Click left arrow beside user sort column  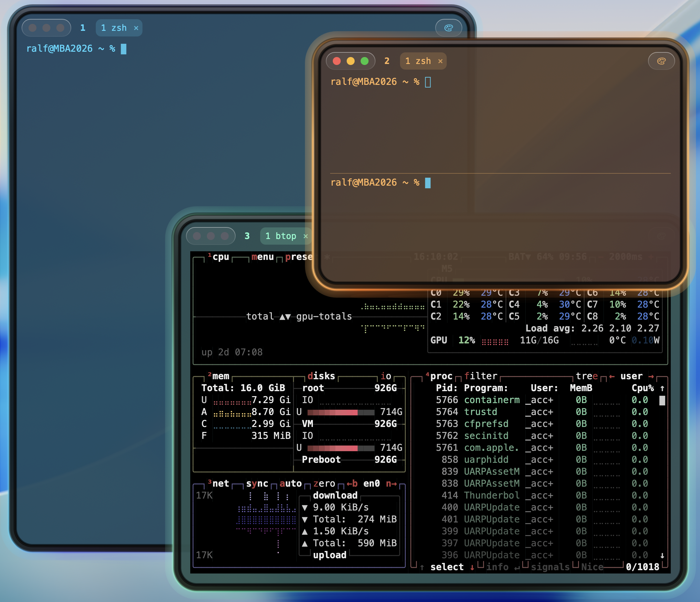coord(612,376)
